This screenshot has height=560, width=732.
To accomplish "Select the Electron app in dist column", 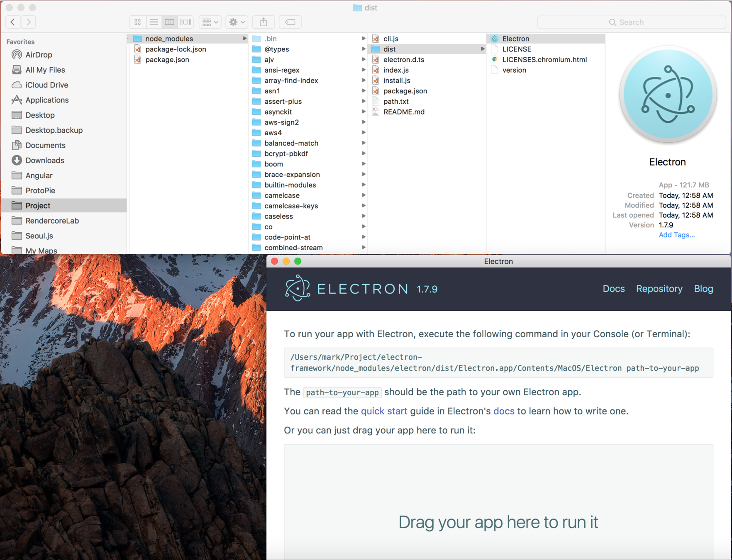I will pyautogui.click(x=546, y=39).
